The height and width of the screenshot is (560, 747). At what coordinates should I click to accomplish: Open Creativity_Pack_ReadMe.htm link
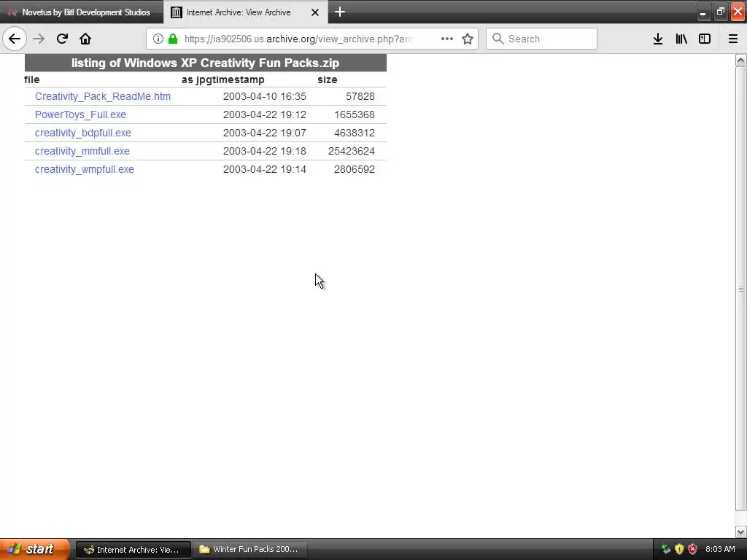102,96
